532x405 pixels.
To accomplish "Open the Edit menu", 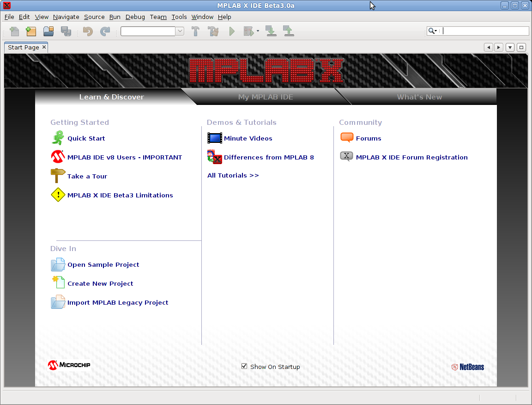I will coord(24,17).
